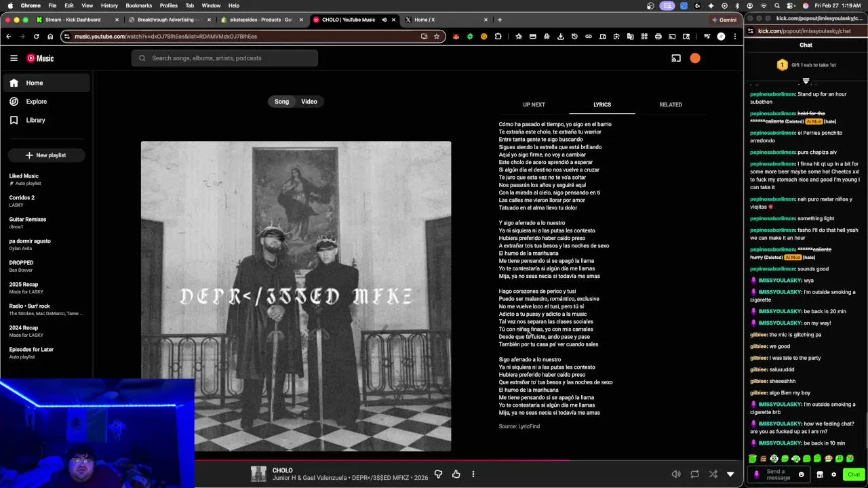868x488 pixels.
Task: Switch to the Stream - Kick Dashboard tab
Action: pos(78,20)
